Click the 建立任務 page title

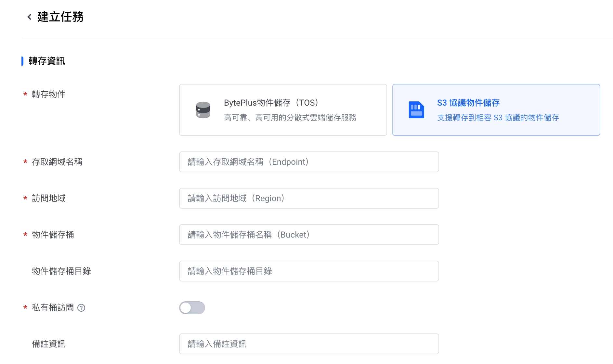60,17
